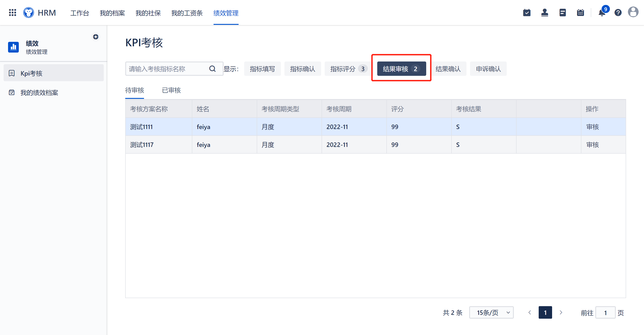Image resolution: width=644 pixels, height=335 pixels.
Task: Select page 1 in pagination
Action: pos(545,312)
